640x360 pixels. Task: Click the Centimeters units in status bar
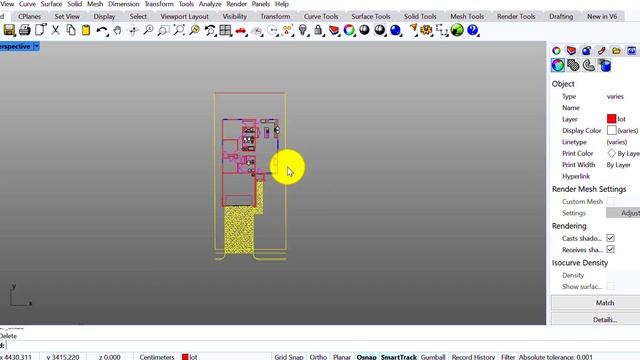[x=157, y=357]
